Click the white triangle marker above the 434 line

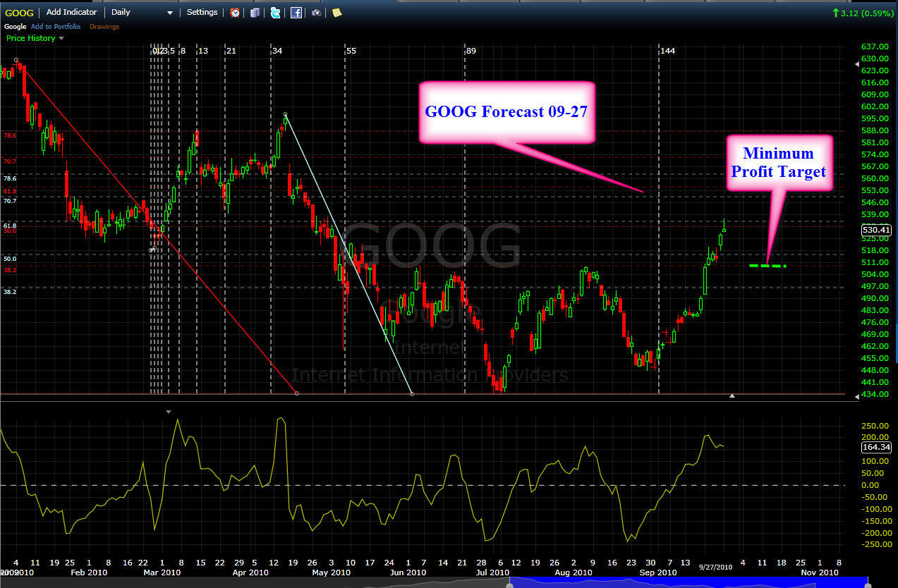click(732, 396)
